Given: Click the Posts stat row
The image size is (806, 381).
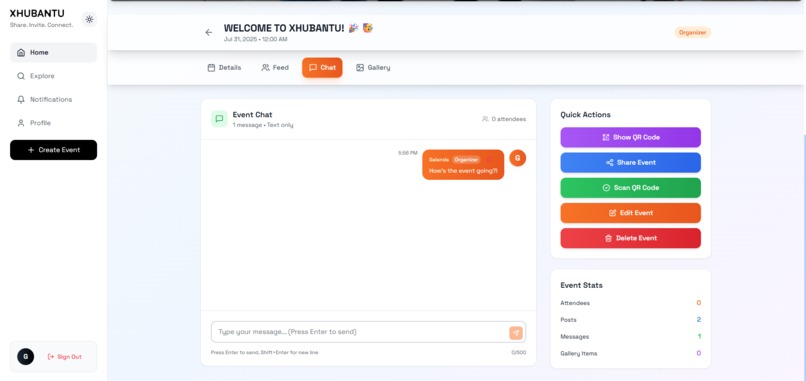Looking at the screenshot, I should pyautogui.click(x=630, y=320).
